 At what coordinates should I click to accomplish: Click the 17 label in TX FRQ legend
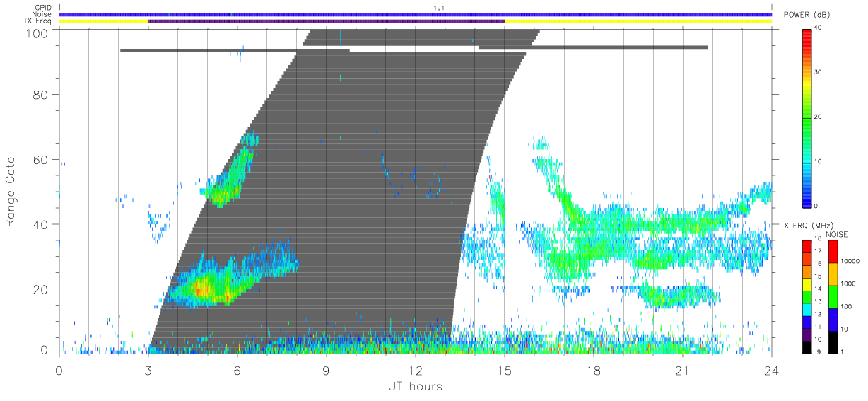point(818,251)
